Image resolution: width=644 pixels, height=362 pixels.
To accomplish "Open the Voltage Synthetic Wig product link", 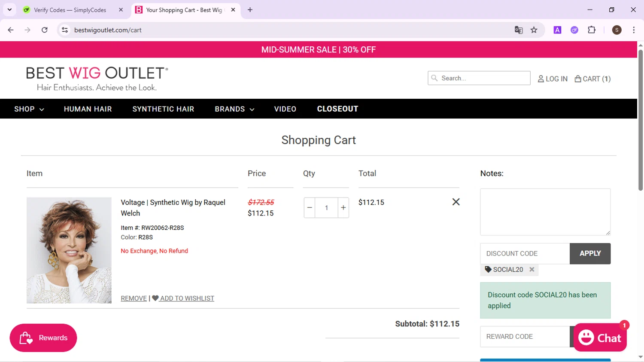I will pos(173,208).
